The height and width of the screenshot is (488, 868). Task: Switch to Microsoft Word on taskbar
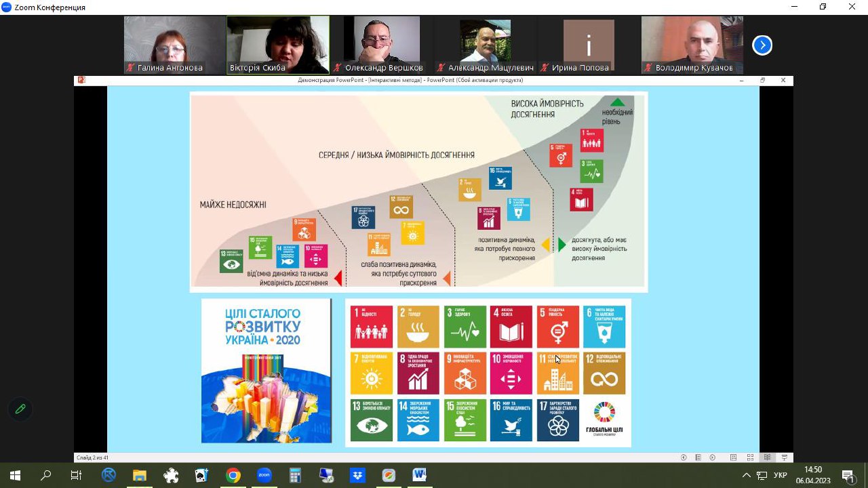click(x=419, y=475)
